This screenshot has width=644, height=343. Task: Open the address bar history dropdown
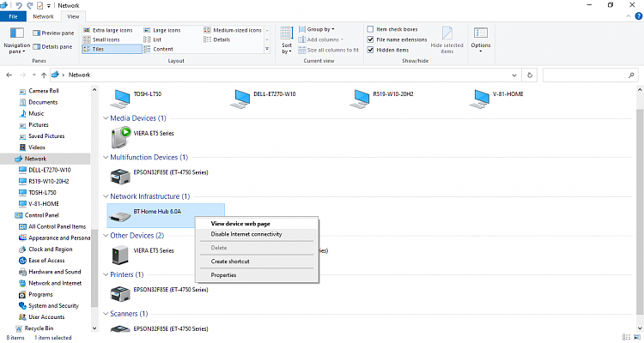514,75
